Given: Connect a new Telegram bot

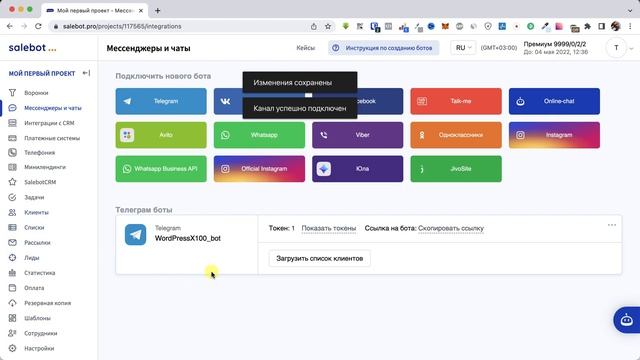Looking at the screenshot, I should 161,101.
